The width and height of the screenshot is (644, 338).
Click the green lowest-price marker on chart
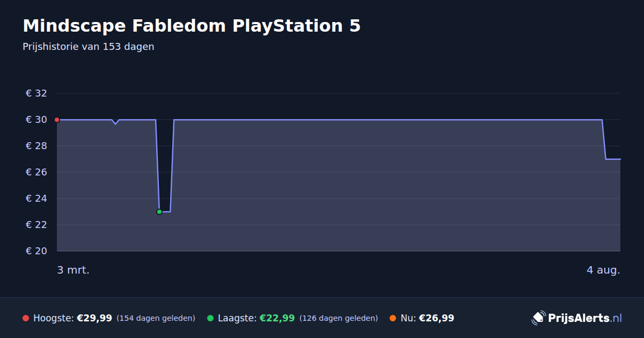click(x=159, y=212)
